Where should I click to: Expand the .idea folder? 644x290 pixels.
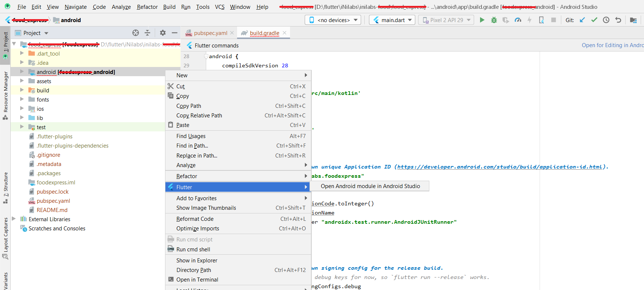coord(22,63)
